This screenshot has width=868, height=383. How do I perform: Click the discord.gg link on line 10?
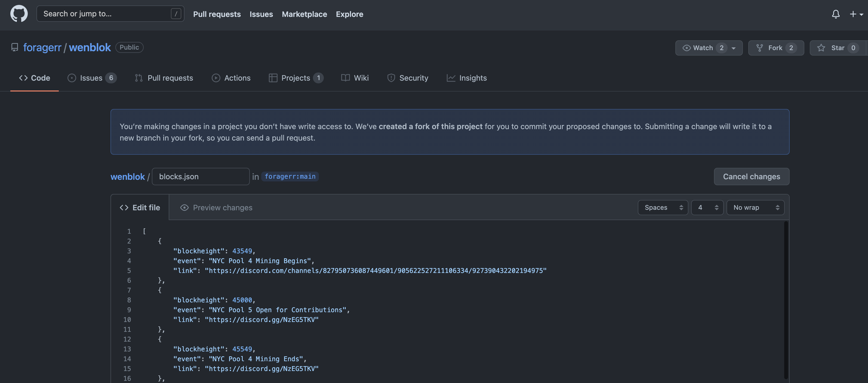pyautogui.click(x=261, y=320)
